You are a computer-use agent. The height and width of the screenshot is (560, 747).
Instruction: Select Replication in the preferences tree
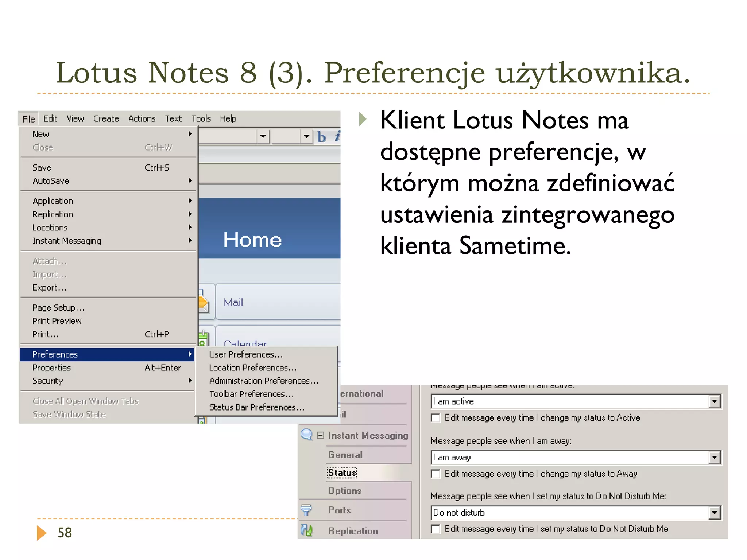tap(353, 531)
